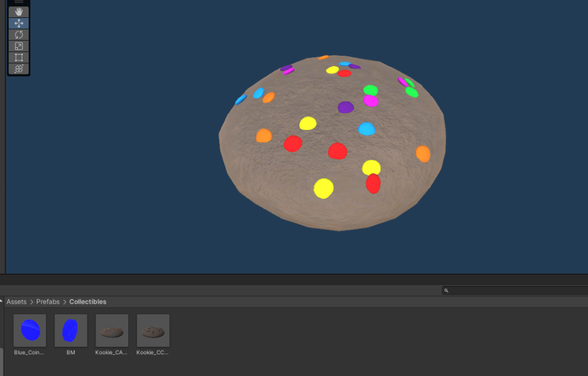Activate the Move tool
This screenshot has width=588, height=376.
tap(18, 23)
